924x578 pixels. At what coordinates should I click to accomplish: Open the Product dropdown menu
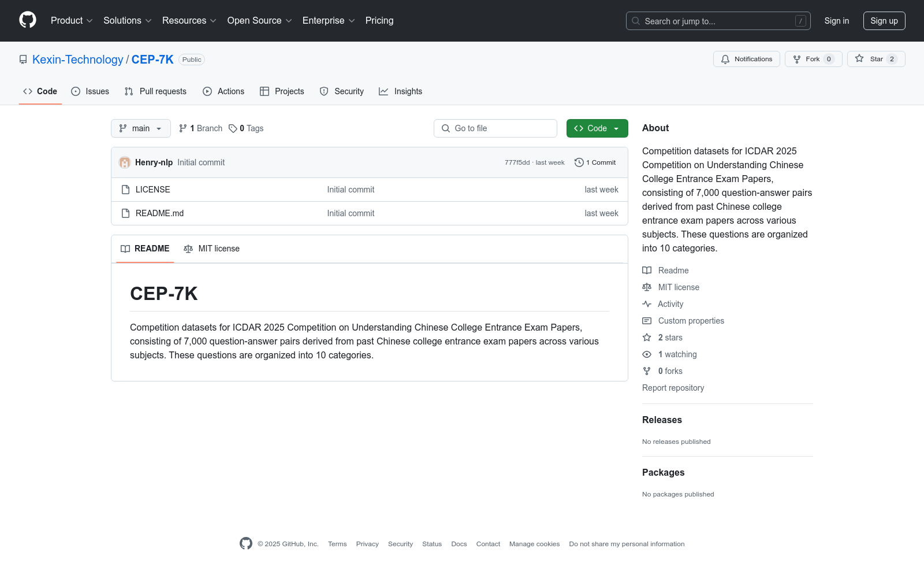coord(72,21)
